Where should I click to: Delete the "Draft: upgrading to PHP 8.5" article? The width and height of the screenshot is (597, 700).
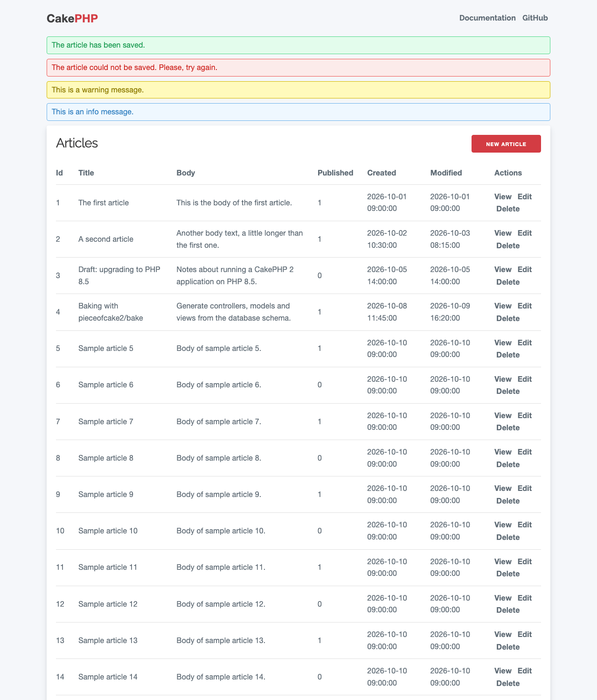[508, 282]
